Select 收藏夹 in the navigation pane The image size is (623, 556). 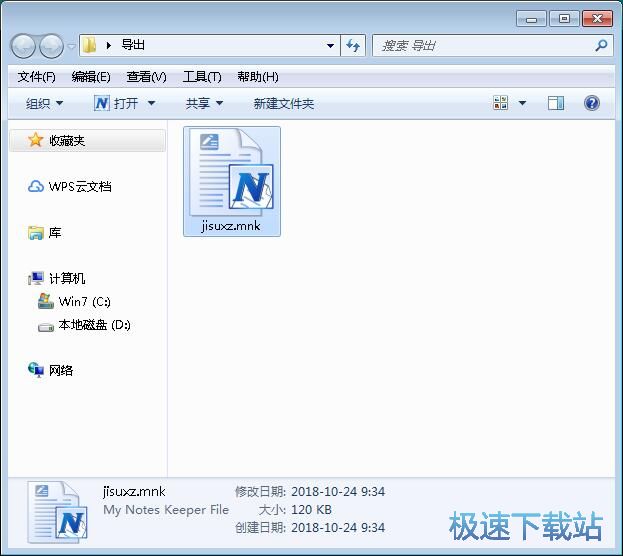[x=87, y=140]
